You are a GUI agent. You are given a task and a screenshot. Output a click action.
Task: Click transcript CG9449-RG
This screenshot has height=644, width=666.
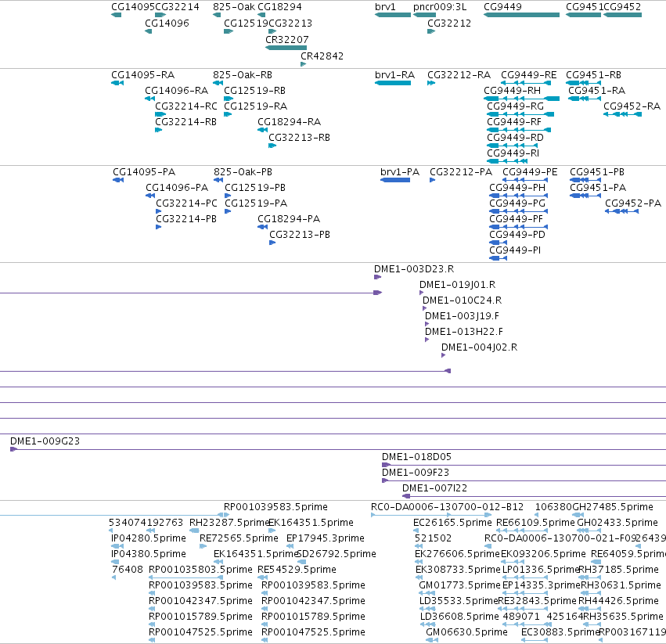(515, 106)
